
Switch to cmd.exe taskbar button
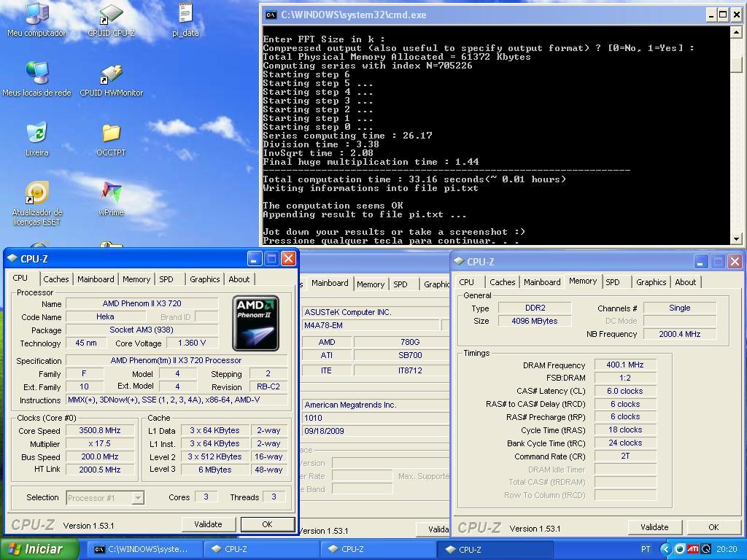click(144, 549)
